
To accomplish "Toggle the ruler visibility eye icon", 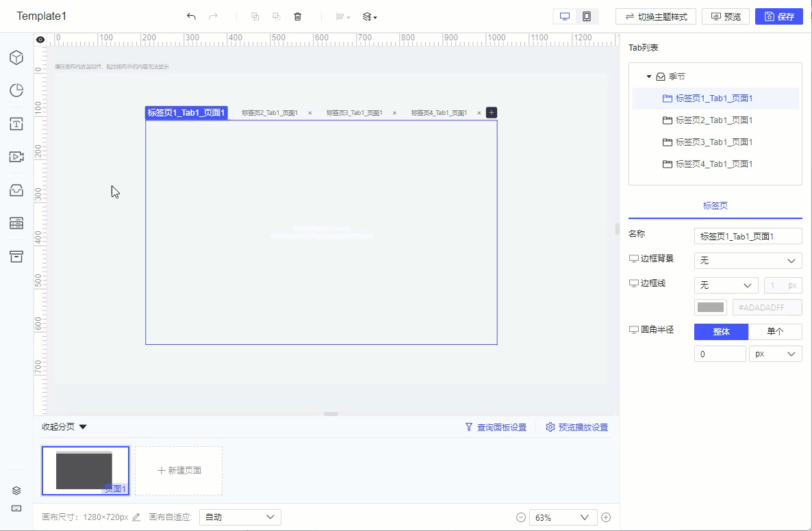I will (x=40, y=40).
